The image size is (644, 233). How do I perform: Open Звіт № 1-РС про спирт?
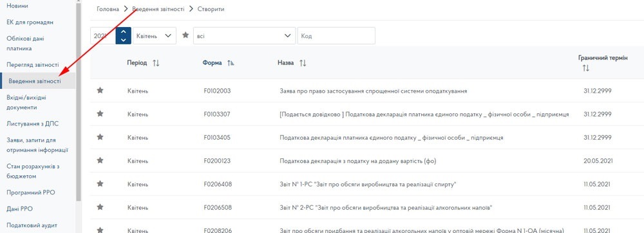pos(368,184)
